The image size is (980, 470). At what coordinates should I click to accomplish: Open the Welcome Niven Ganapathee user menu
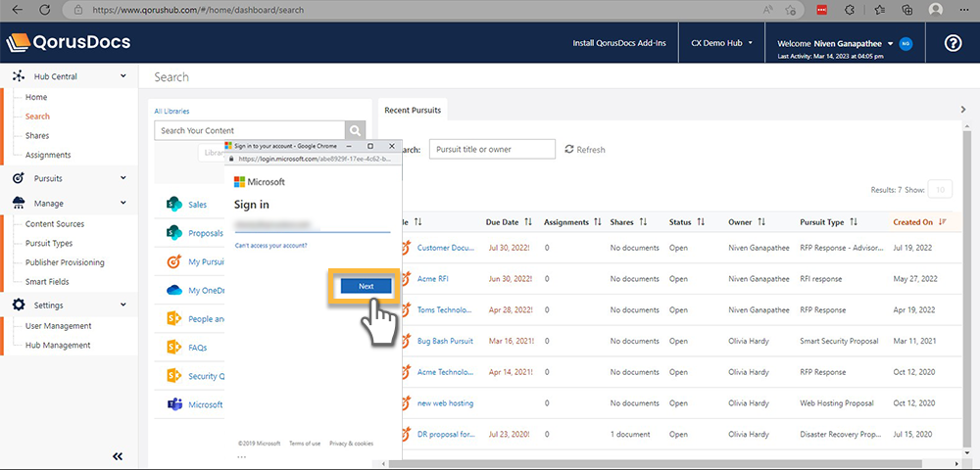835,44
